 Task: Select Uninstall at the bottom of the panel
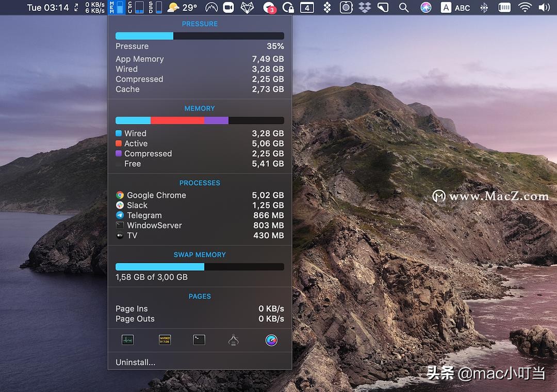point(135,362)
